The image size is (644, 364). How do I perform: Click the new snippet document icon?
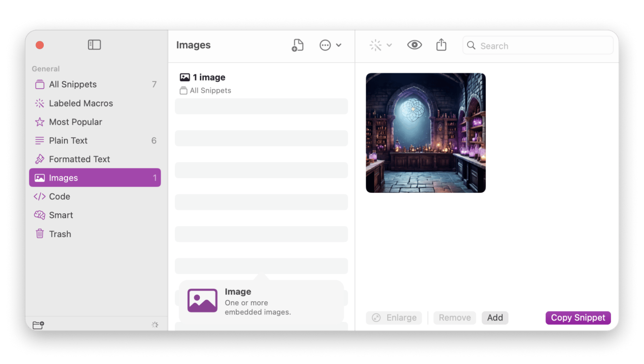click(297, 45)
